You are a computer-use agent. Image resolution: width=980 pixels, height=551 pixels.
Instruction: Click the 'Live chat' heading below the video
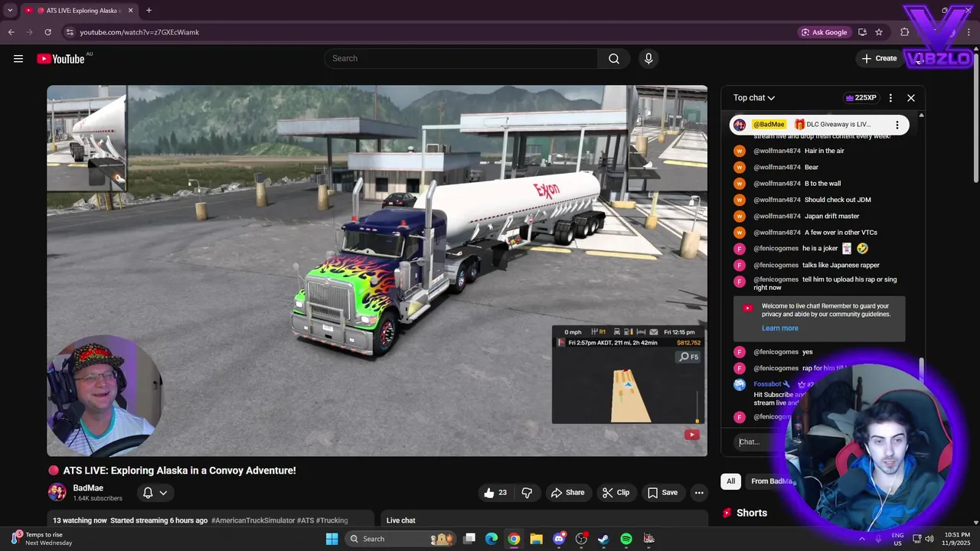click(401, 520)
